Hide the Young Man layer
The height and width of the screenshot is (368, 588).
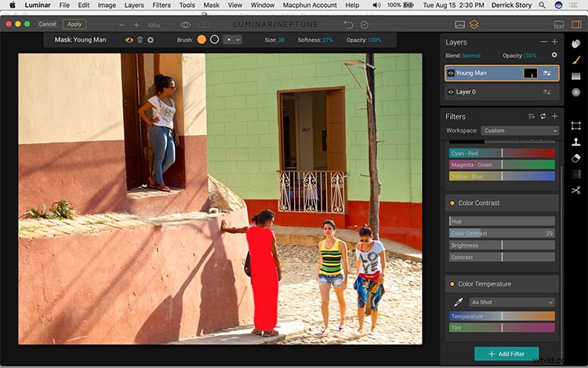click(451, 73)
